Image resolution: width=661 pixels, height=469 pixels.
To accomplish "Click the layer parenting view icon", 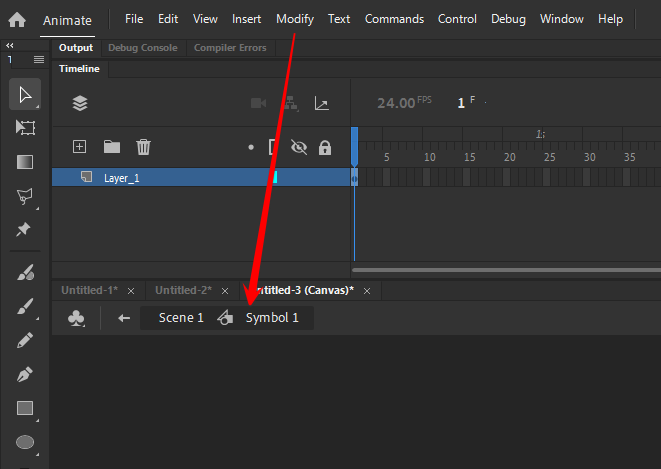I will 290,103.
